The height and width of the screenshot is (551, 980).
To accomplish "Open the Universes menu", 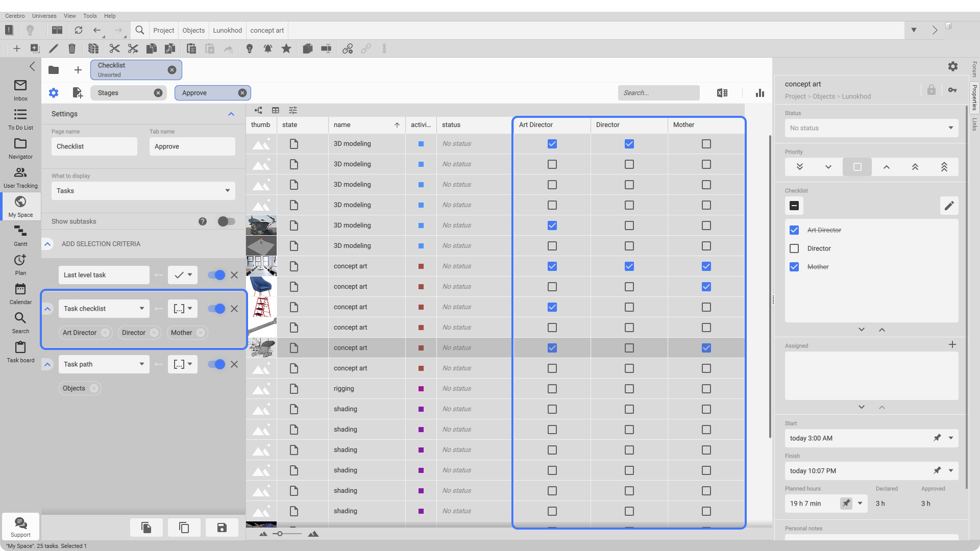I will pos(44,16).
